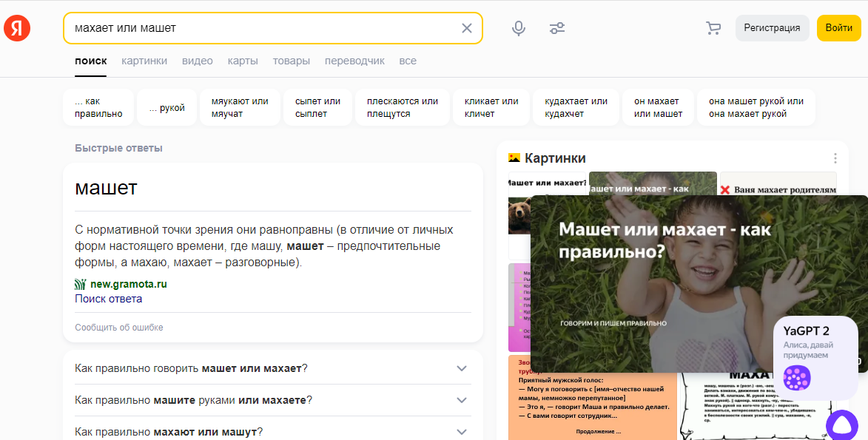Select suggestion '... рукой'

pyautogui.click(x=167, y=107)
